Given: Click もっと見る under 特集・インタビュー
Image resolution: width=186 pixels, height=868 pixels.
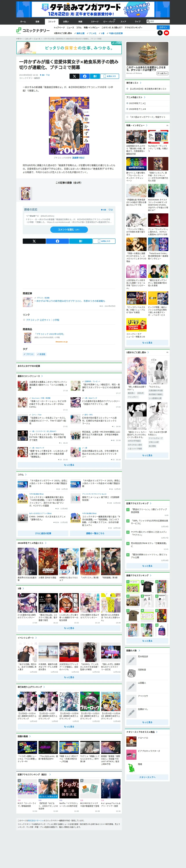Looking at the screenshot, I should tap(147, 343).
